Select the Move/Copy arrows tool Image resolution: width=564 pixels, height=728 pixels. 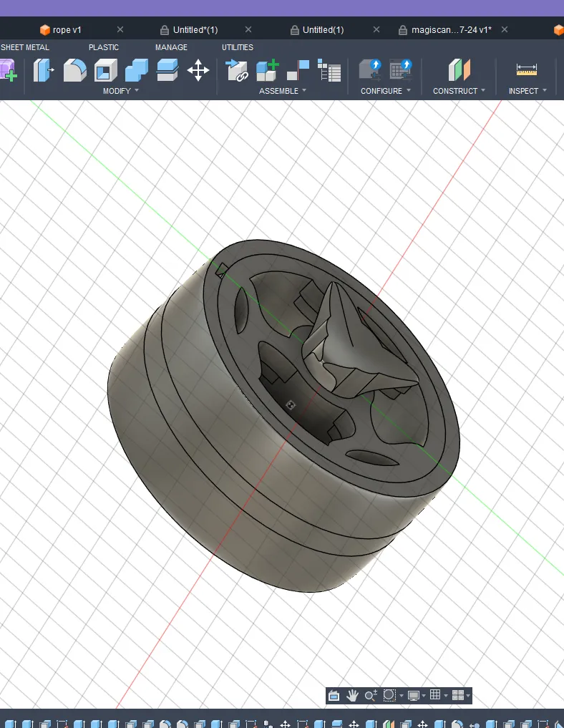point(198,70)
